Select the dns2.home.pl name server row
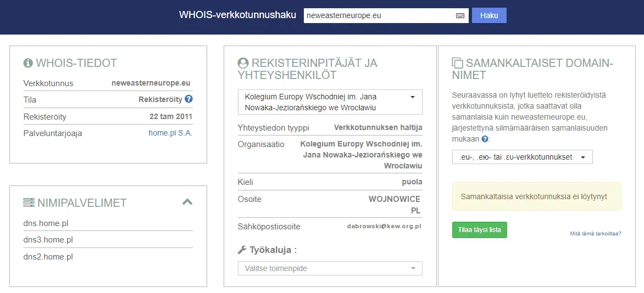This screenshot has height=293, width=644. tap(108, 257)
